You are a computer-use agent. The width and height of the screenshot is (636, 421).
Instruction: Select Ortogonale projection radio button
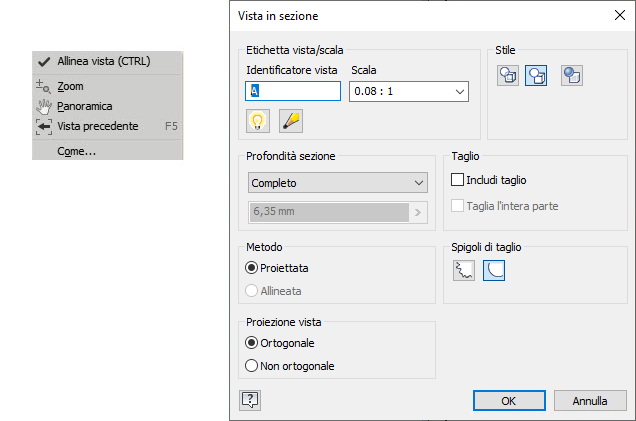[x=252, y=343]
